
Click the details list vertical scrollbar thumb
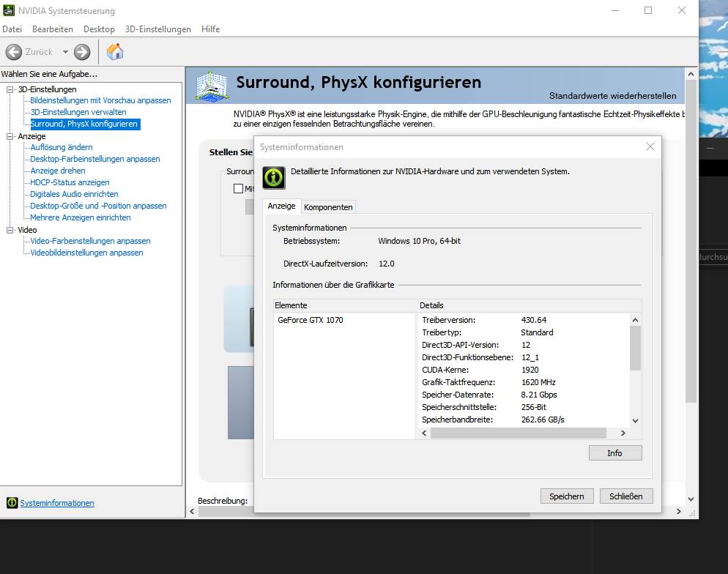click(x=635, y=348)
